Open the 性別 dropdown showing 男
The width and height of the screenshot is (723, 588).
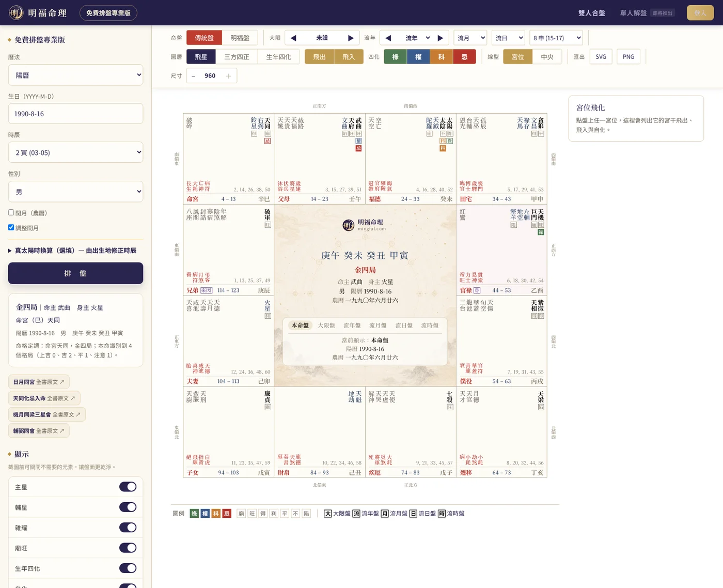coord(75,192)
